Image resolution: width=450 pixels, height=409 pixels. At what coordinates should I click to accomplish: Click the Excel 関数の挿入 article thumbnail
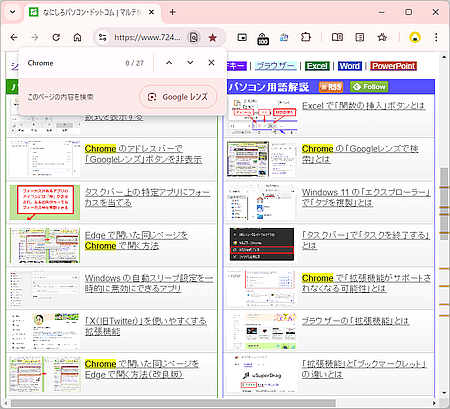[x=262, y=116]
